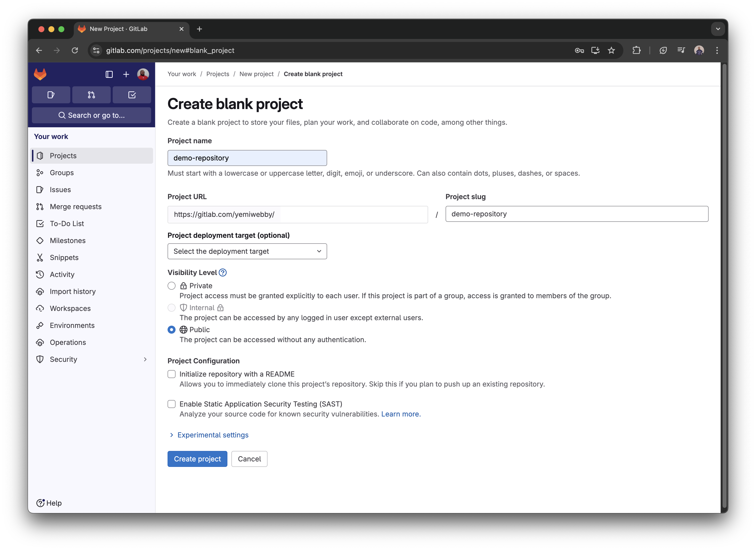The height and width of the screenshot is (550, 756).
Task: Click the Create project button
Action: click(x=197, y=459)
